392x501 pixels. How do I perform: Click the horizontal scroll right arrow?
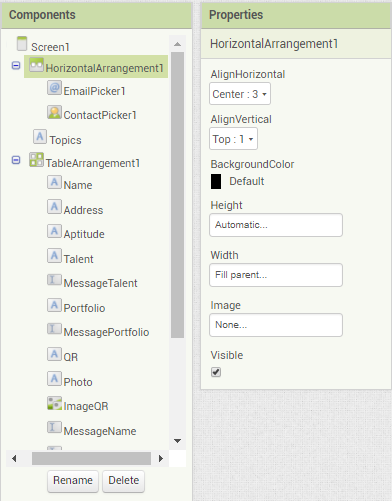click(161, 459)
